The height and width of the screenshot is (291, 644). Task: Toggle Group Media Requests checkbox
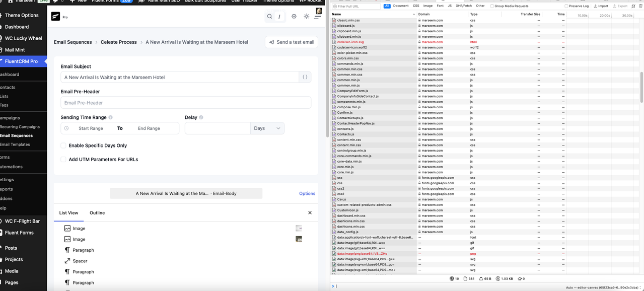coord(492,6)
